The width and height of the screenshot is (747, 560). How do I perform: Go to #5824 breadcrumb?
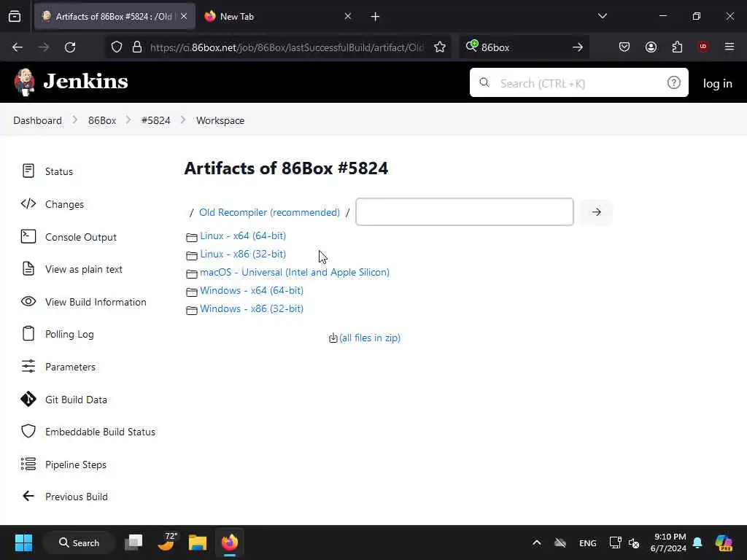[156, 120]
